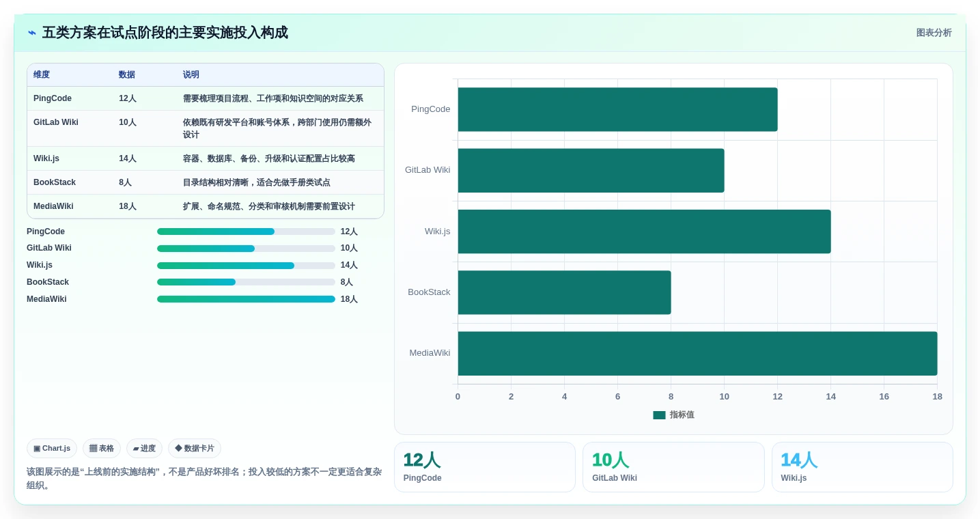Select the 表格 tag chip
Image resolution: width=980 pixels, height=519 pixels.
(102, 449)
